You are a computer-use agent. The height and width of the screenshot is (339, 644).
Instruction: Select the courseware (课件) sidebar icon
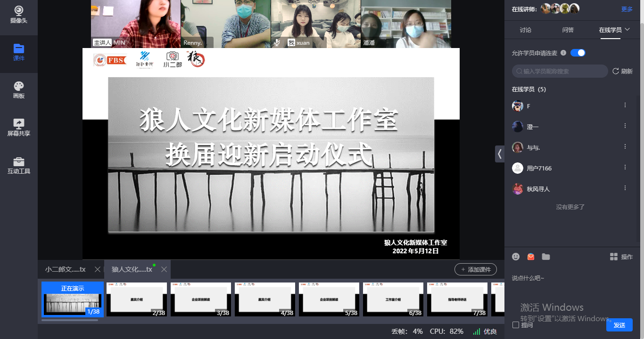(x=19, y=52)
